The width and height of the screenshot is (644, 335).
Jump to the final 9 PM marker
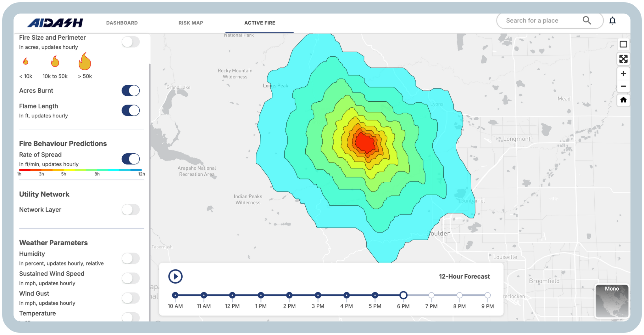coord(487,295)
